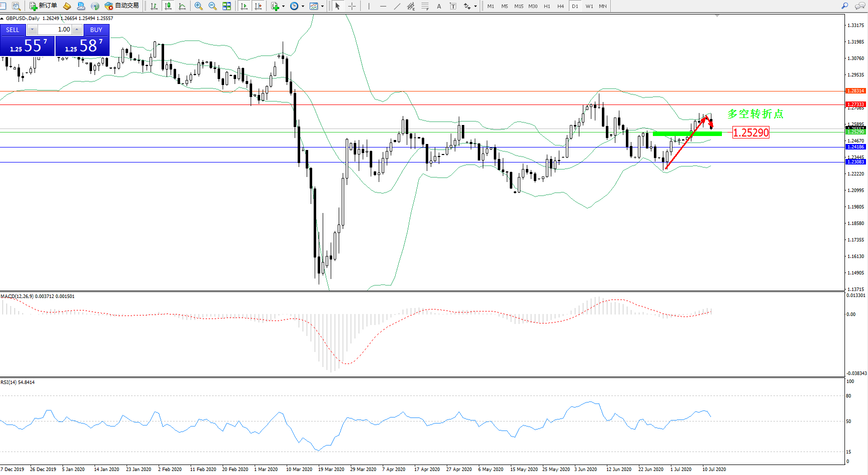Draw a trendline with the diagonal line tool
The width and height of the screenshot is (868, 475).
click(397, 6)
